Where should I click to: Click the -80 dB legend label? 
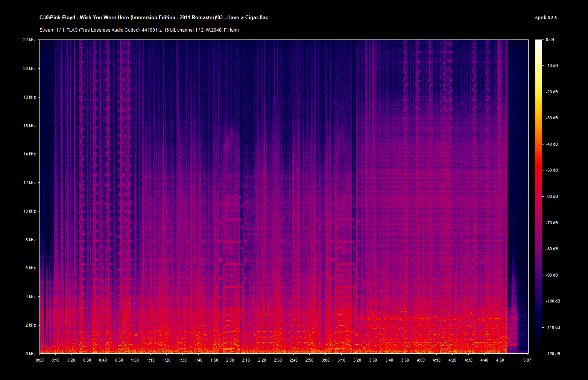(552, 249)
